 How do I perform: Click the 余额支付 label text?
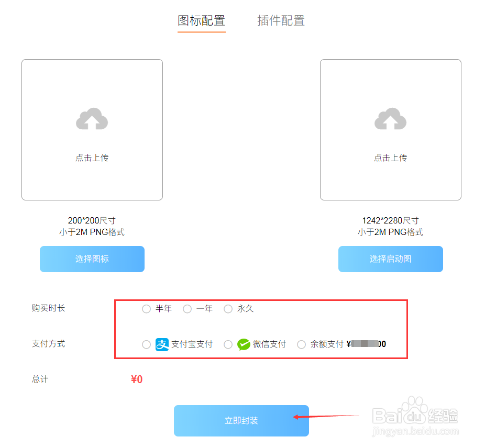point(327,344)
